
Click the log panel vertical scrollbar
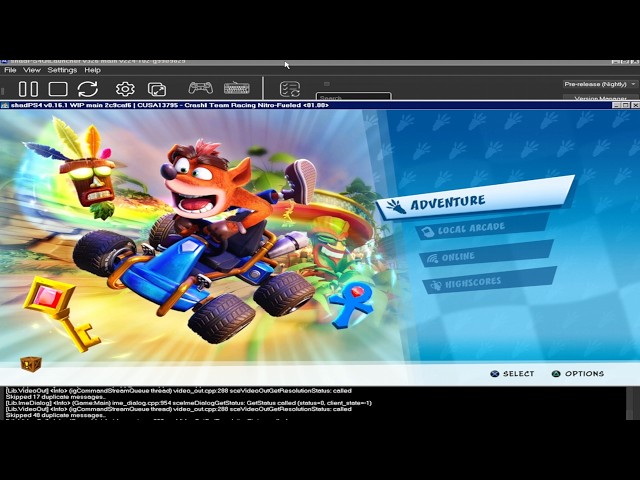click(630, 403)
